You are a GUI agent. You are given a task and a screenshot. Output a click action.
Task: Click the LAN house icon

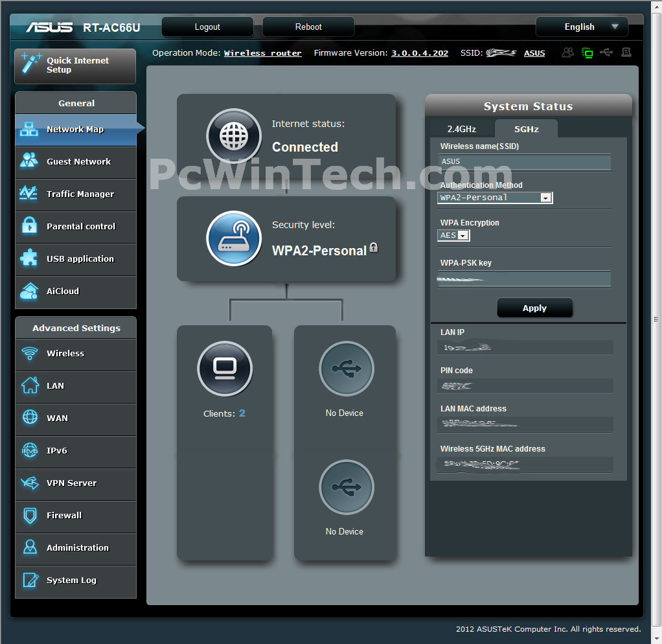point(30,385)
